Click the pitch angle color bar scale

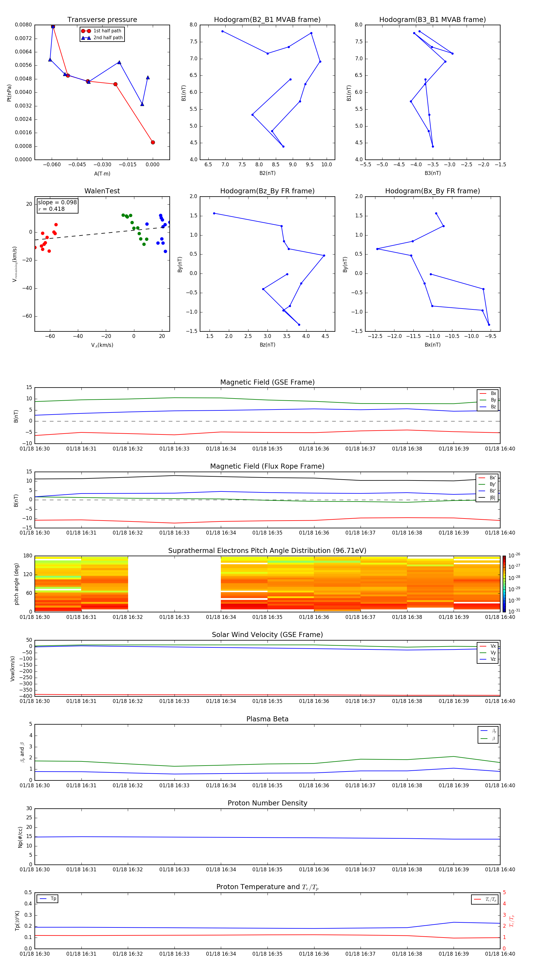[504, 584]
